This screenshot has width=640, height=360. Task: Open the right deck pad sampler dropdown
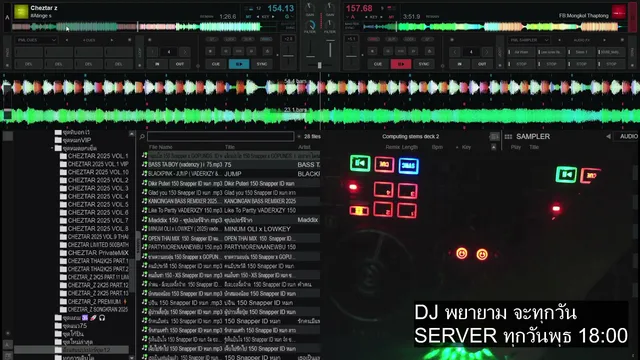(x=529, y=40)
